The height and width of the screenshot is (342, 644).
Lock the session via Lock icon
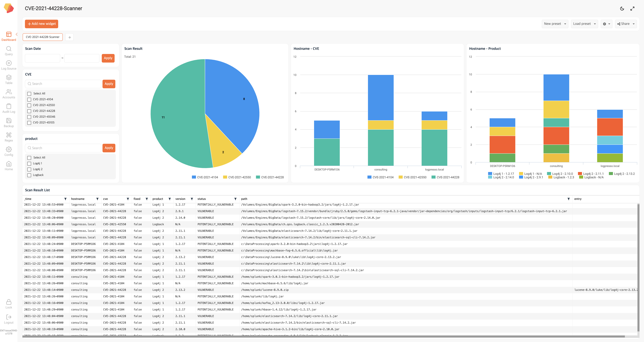tap(9, 302)
